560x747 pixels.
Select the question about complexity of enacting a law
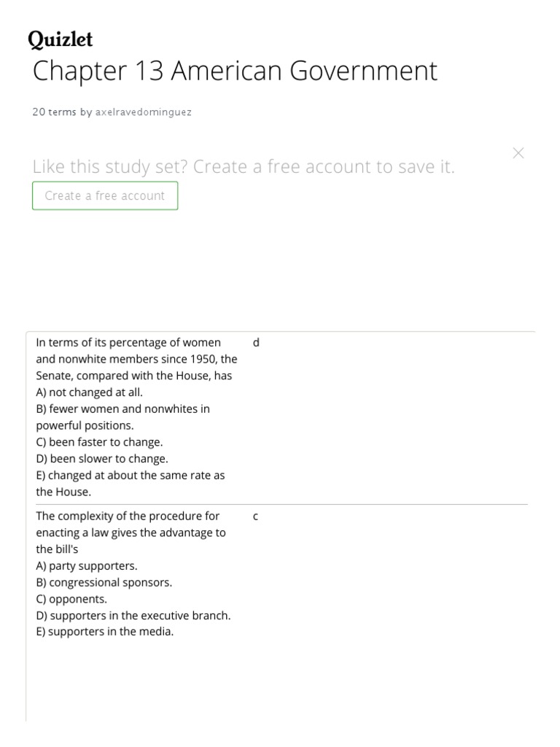131,533
